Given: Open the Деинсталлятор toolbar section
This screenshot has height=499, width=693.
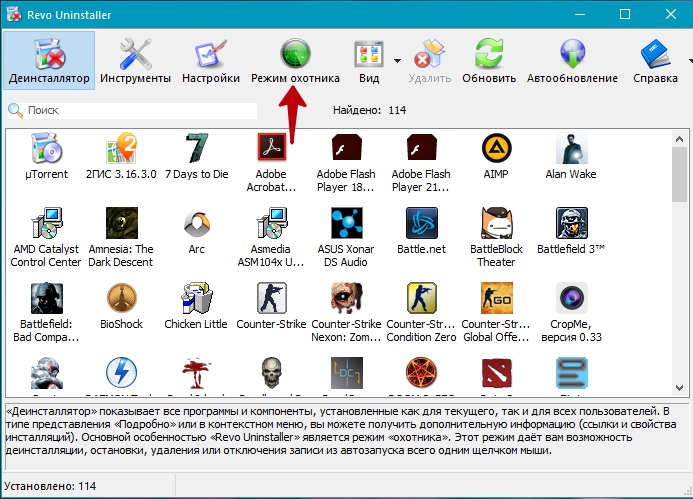Looking at the screenshot, I should (49, 60).
